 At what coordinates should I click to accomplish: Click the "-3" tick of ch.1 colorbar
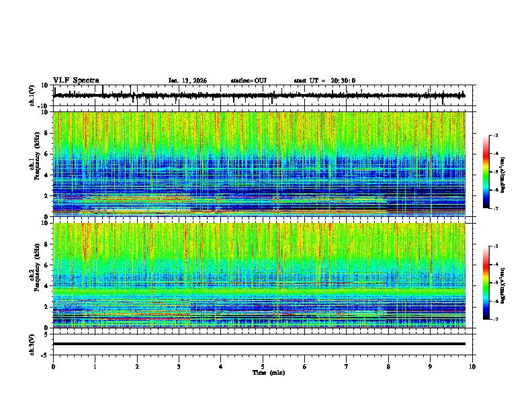(496, 135)
